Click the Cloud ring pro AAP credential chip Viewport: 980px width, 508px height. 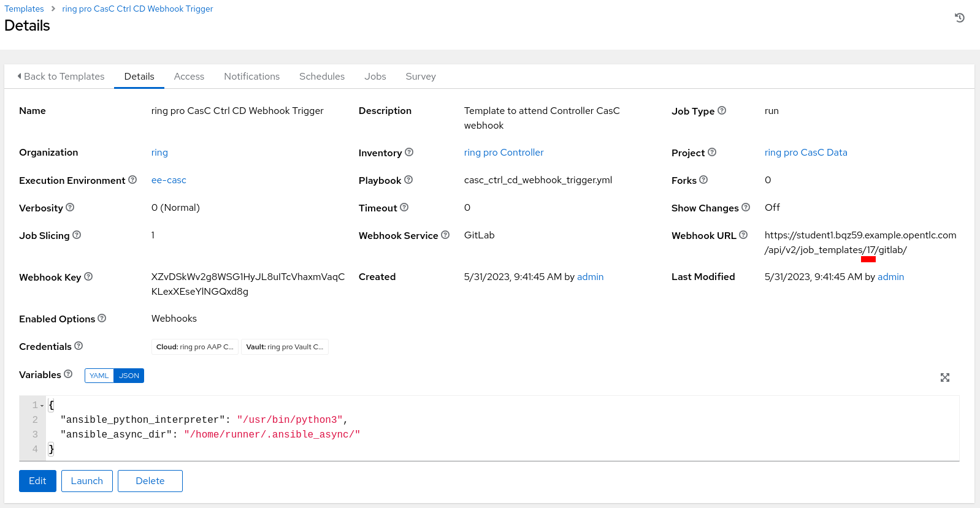coord(195,347)
